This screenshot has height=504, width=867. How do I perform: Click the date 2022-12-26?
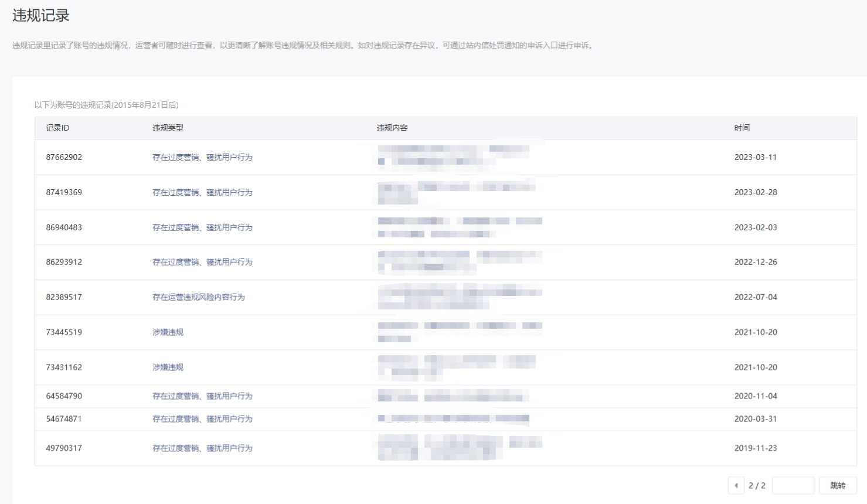756,262
